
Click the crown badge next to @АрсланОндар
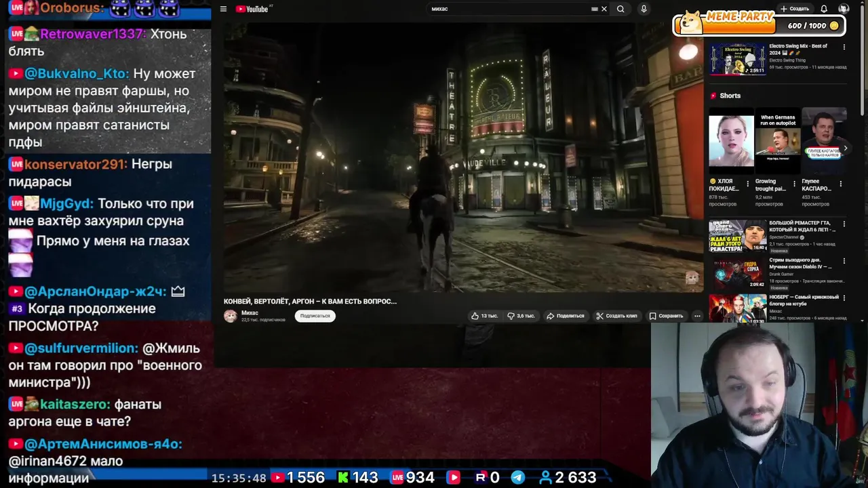(x=178, y=291)
